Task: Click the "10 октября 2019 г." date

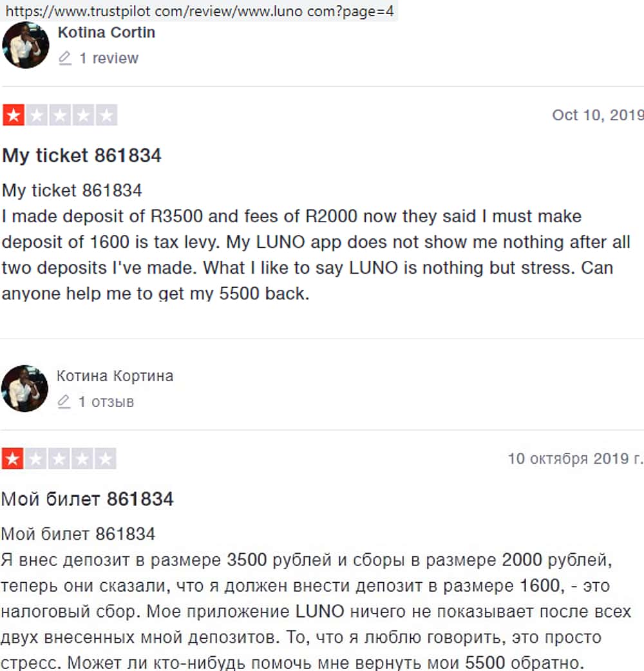Action: (x=574, y=458)
